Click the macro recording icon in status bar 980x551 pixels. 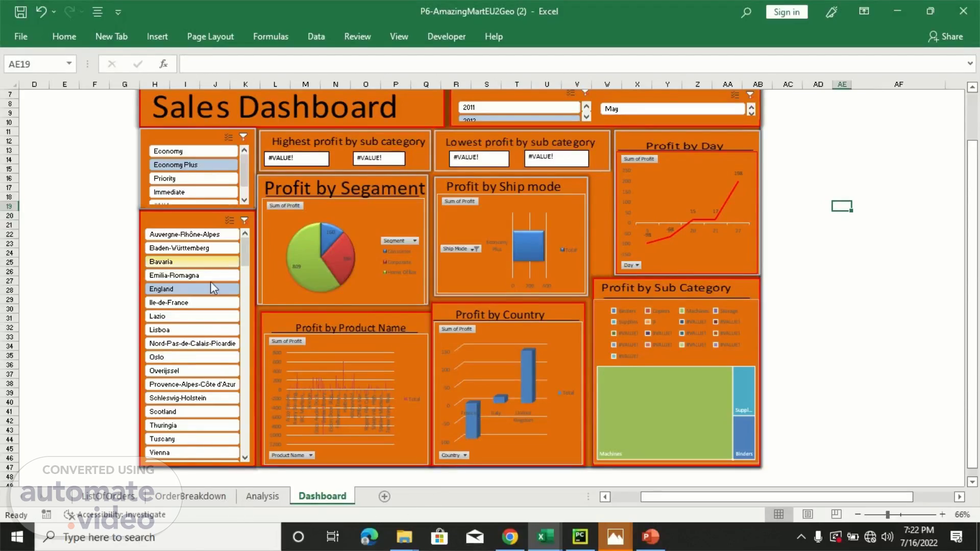[x=46, y=514]
